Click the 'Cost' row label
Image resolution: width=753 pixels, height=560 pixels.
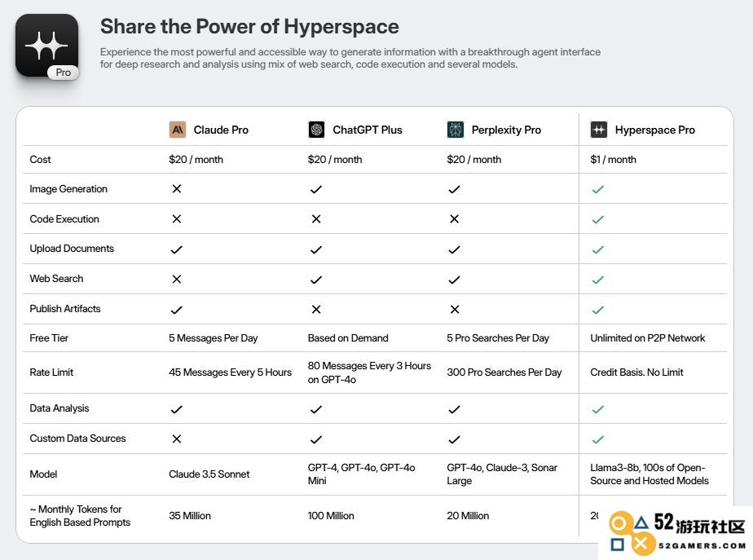[40, 160]
